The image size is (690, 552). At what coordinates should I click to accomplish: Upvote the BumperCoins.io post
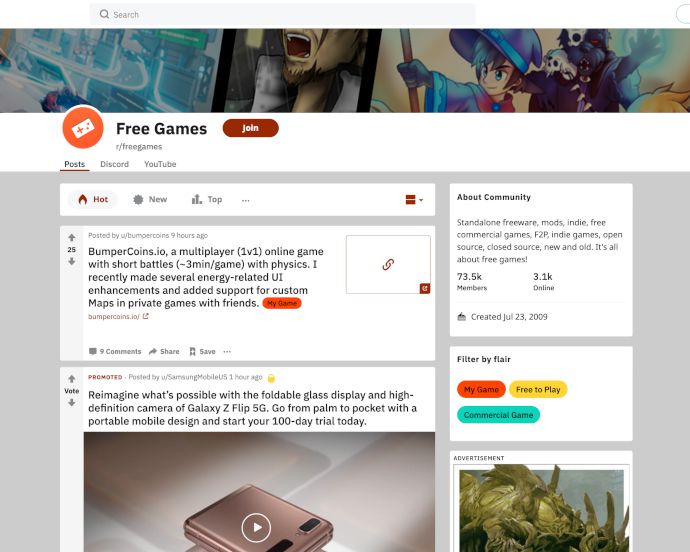click(x=72, y=238)
